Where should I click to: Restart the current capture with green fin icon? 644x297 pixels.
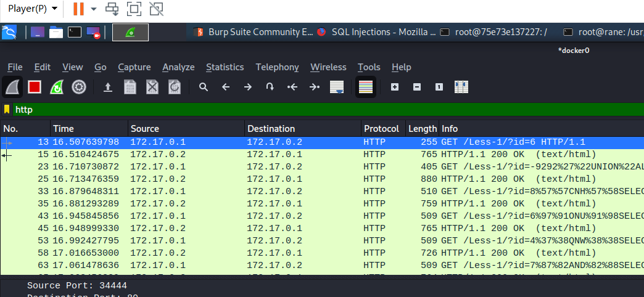[57, 87]
